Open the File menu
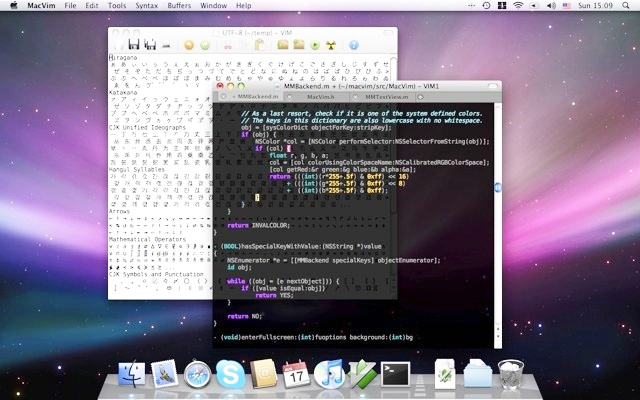Image resolution: width=640 pixels, height=400 pixels. 70,6
